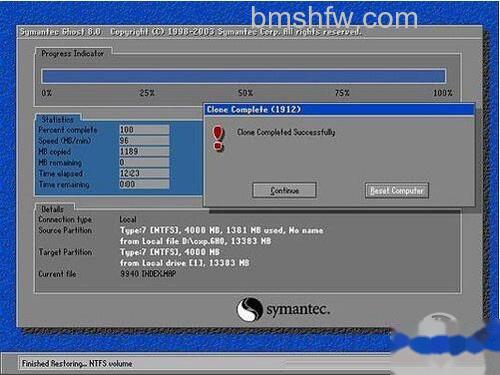
Task: Click the Current file name 9940 INDEX.MAP
Action: tap(148, 274)
